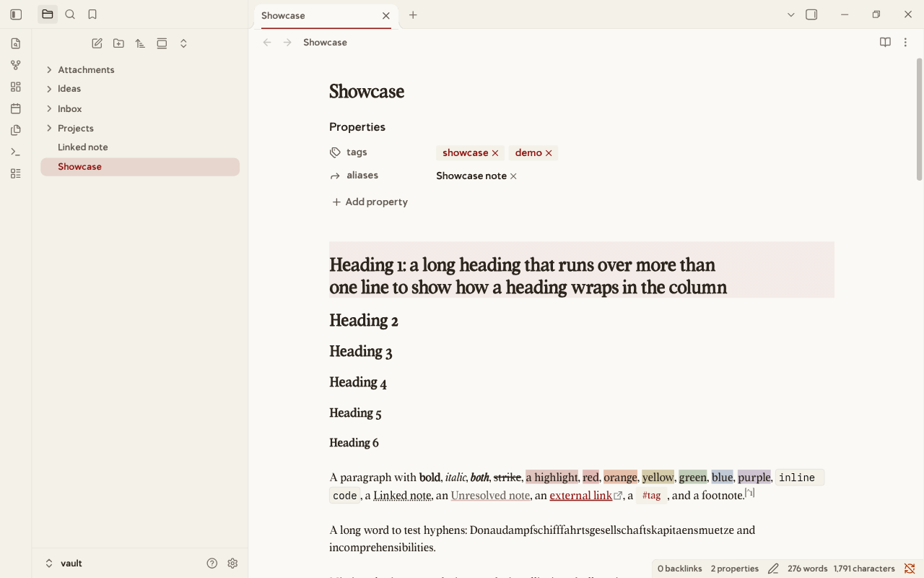The height and width of the screenshot is (578, 924).
Task: Toggle the left sidebar collapse icon
Action: pyautogui.click(x=16, y=14)
